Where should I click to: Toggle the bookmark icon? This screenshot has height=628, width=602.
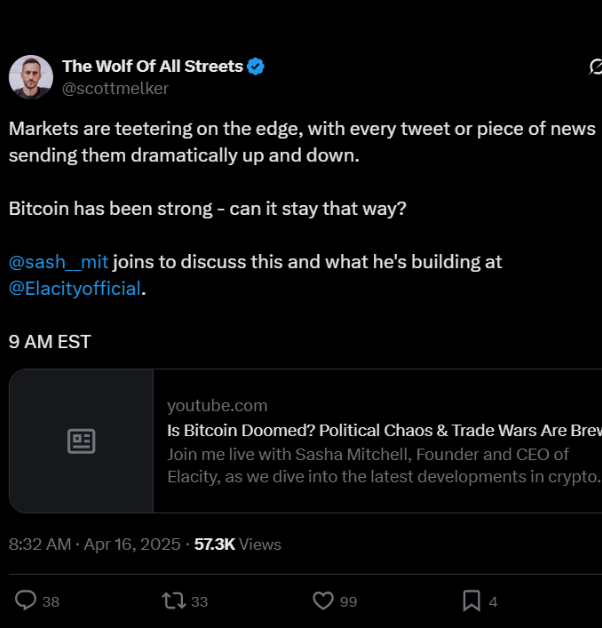[x=471, y=600]
